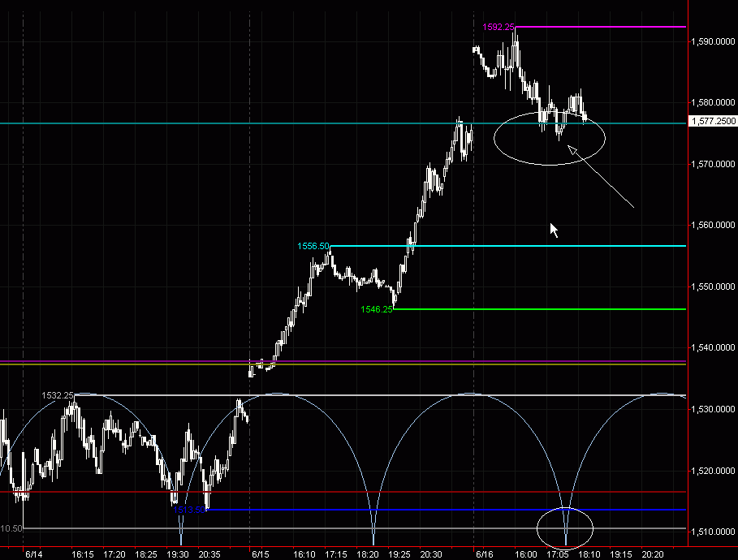The height and width of the screenshot is (560, 738).
Task: Select the green 1546.25 price label
Action: [377, 309]
